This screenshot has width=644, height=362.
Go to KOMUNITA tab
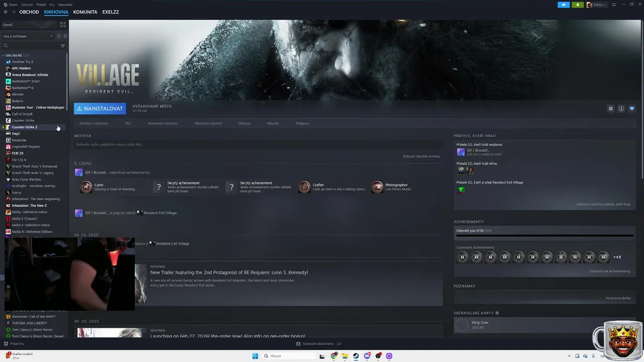tap(85, 12)
